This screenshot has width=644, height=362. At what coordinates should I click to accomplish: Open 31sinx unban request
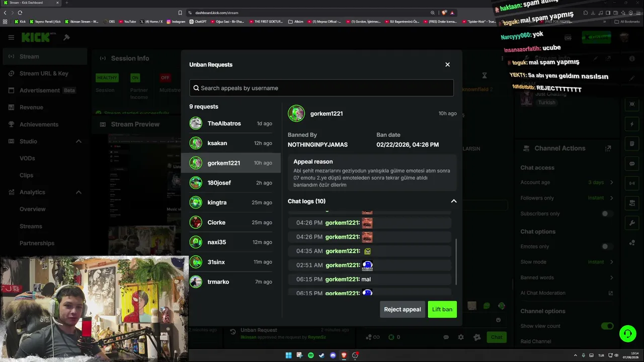point(231,262)
